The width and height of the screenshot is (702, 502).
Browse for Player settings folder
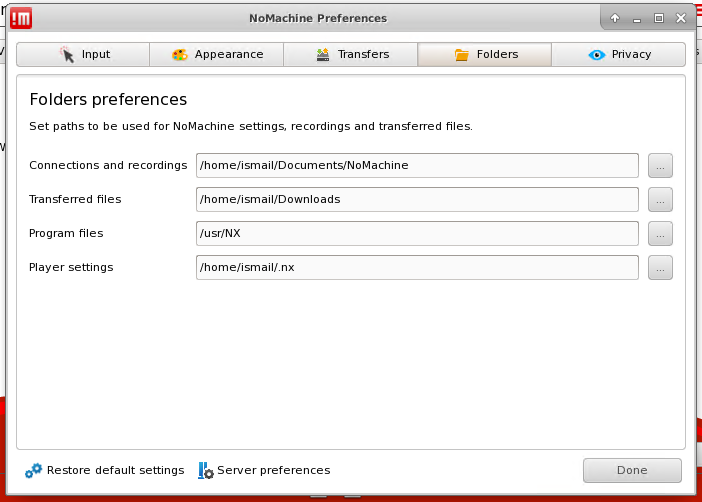(660, 268)
